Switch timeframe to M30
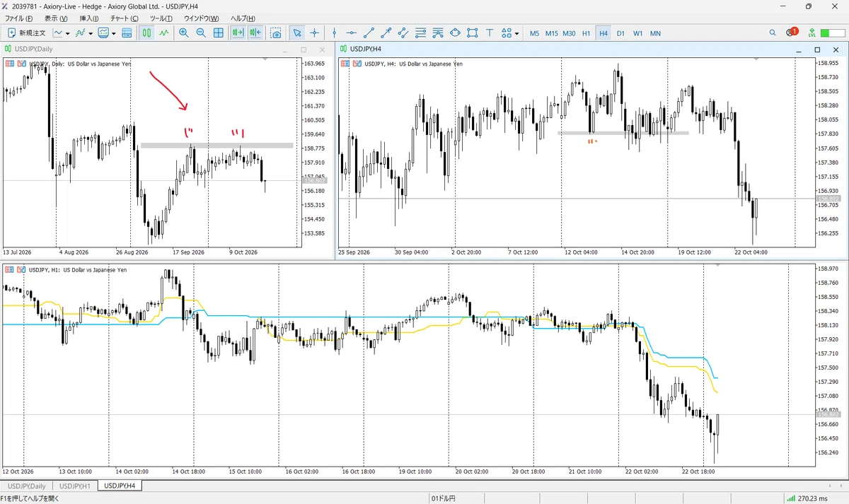The height and width of the screenshot is (504, 849). click(569, 33)
